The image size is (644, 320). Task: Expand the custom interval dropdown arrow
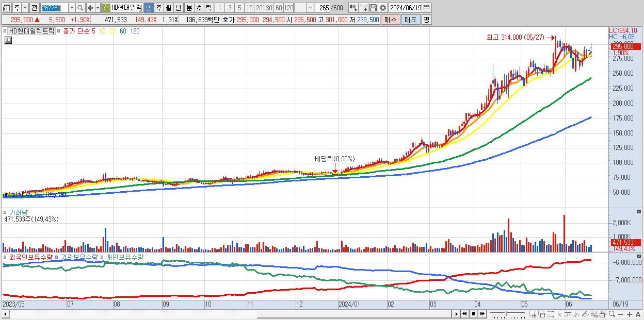click(x=310, y=8)
